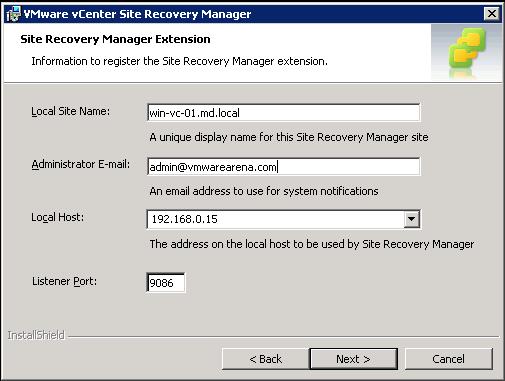Screen dimensions: 505x381
Task: Click the Listener Port label
Action: click(64, 281)
